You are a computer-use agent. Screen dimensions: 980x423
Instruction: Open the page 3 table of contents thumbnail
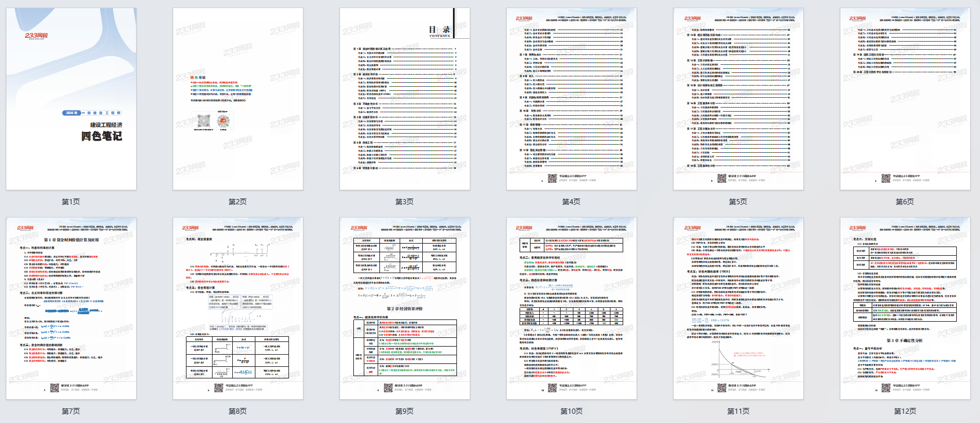coord(405,98)
